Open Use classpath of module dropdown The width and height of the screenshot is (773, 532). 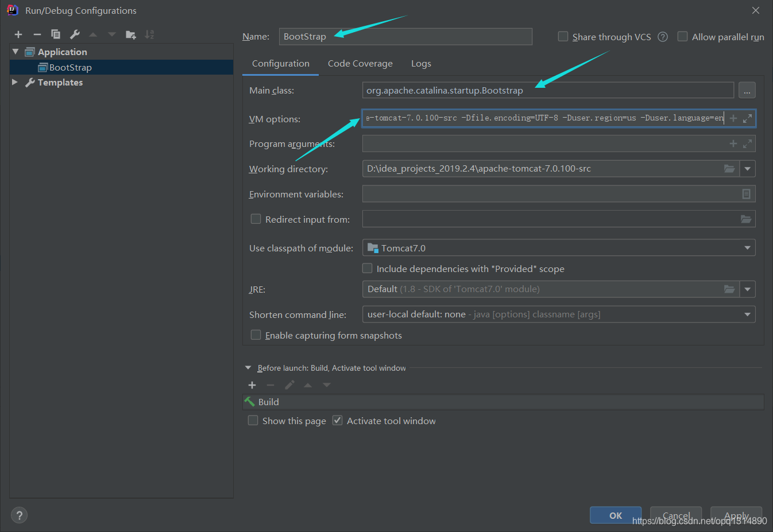(x=747, y=248)
